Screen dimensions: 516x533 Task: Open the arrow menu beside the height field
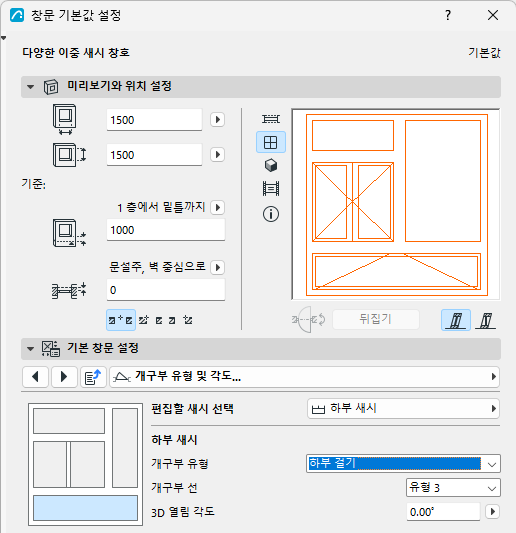tap(218, 155)
